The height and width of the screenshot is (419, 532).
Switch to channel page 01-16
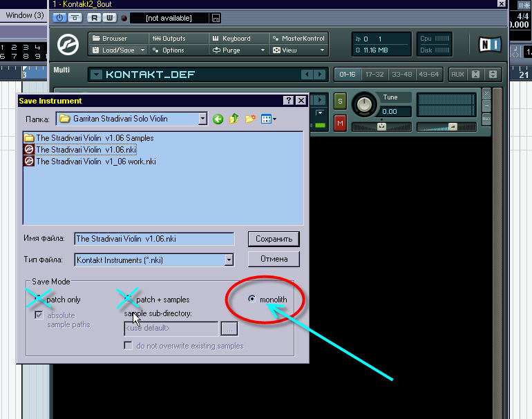pyautogui.click(x=348, y=75)
